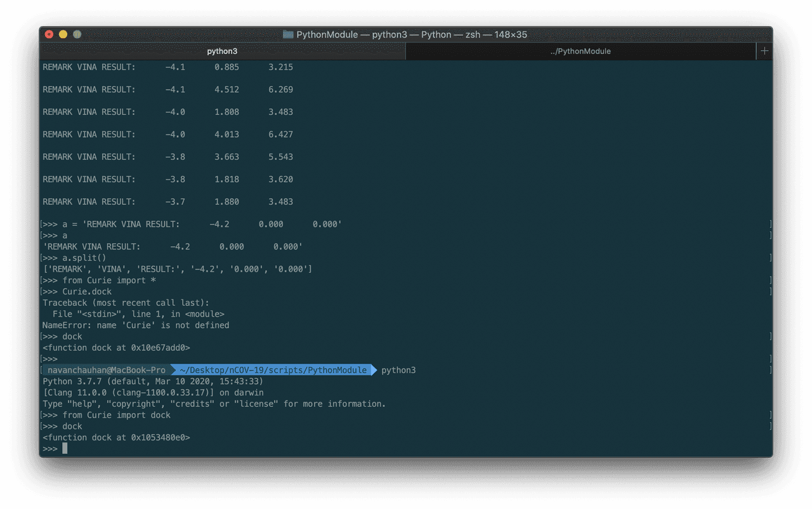
Task: Click the -3.7 score in last result row
Action: [175, 202]
